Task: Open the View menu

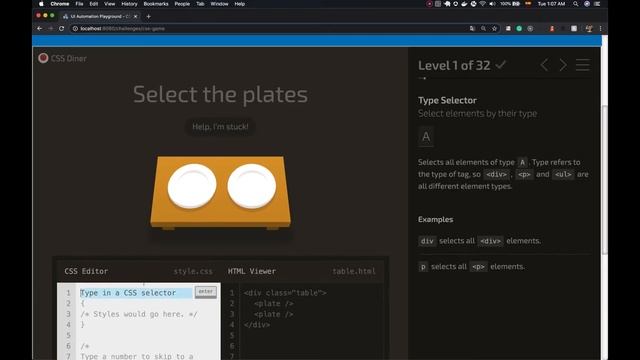Action: click(109, 4)
